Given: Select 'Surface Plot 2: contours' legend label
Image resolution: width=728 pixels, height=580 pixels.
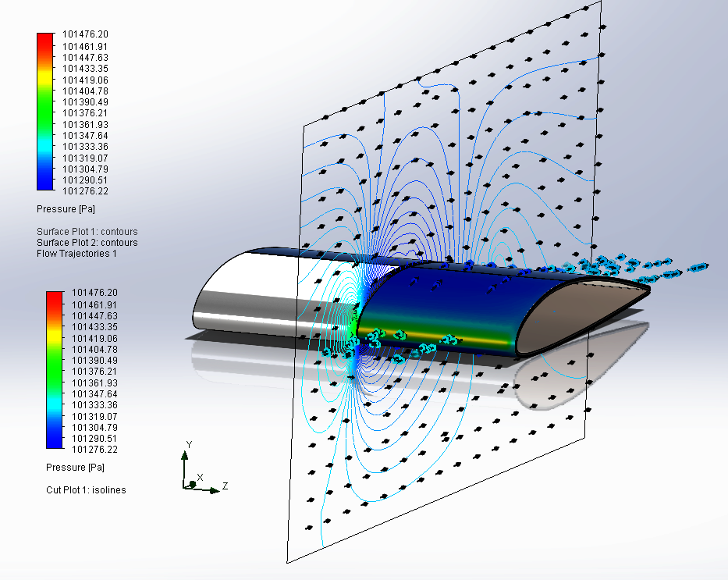Looking at the screenshot, I should [x=87, y=243].
